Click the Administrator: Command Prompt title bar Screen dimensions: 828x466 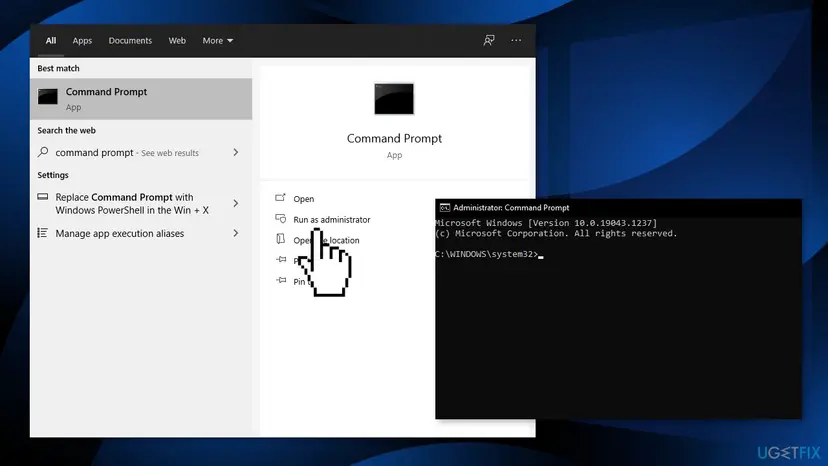click(x=618, y=208)
